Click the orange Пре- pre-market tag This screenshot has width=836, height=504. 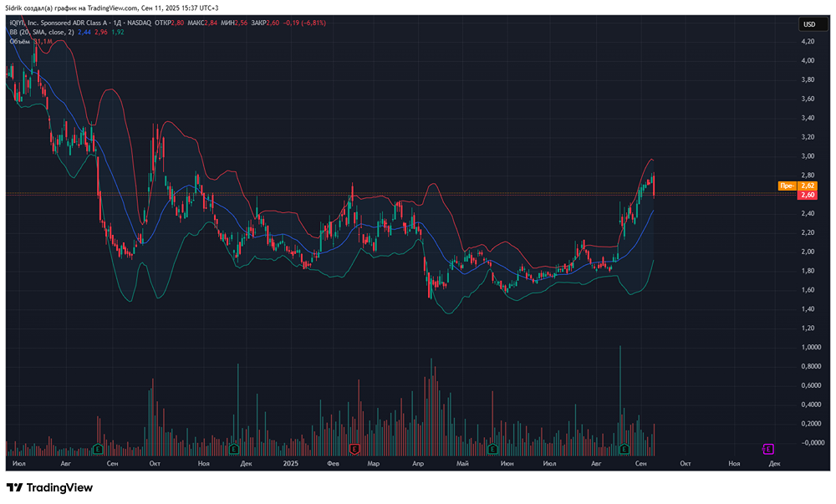[788, 186]
